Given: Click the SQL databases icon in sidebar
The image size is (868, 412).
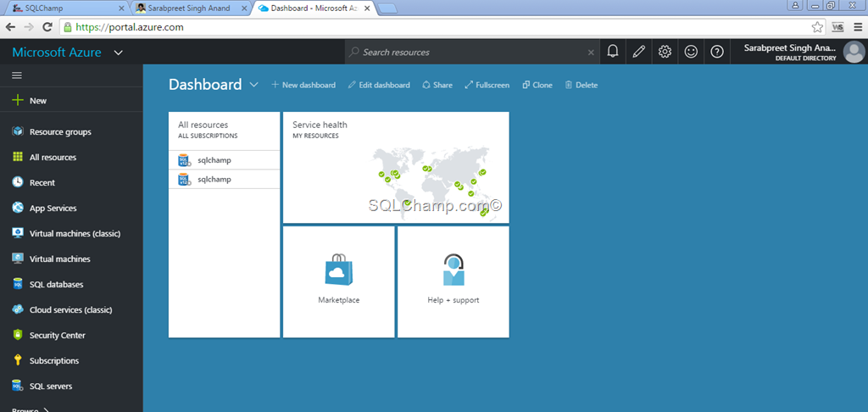Looking at the screenshot, I should pyautogui.click(x=18, y=284).
